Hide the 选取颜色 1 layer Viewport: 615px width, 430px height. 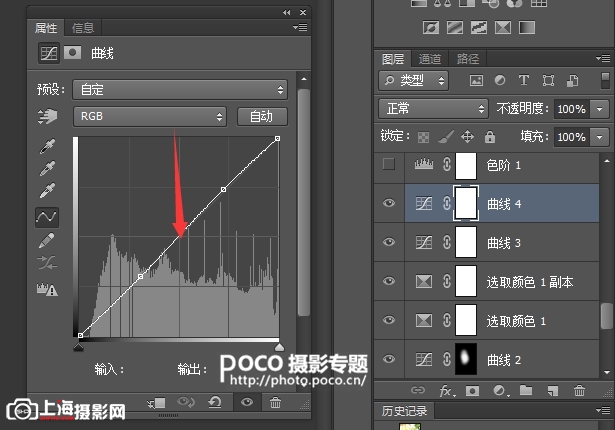coord(389,320)
